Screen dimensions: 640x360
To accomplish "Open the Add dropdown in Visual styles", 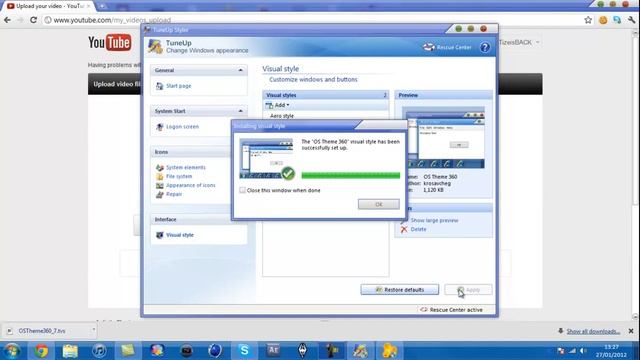I will pyautogui.click(x=278, y=105).
